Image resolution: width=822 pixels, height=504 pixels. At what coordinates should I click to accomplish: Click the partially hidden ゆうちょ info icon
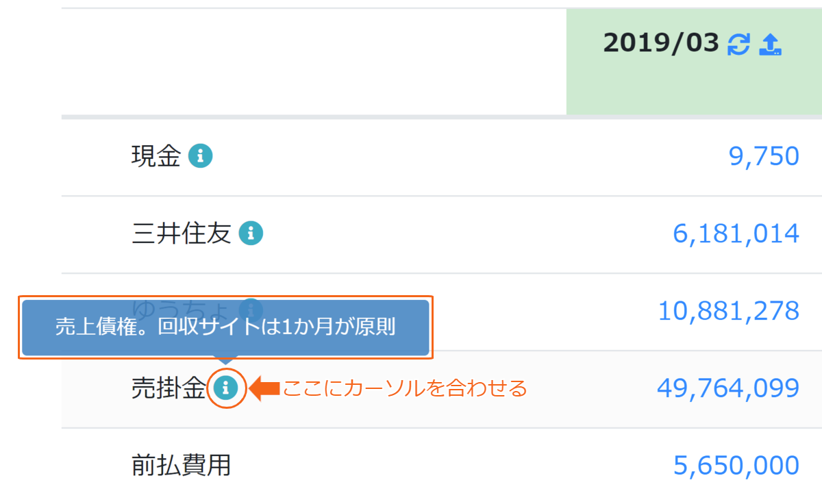[x=251, y=305]
